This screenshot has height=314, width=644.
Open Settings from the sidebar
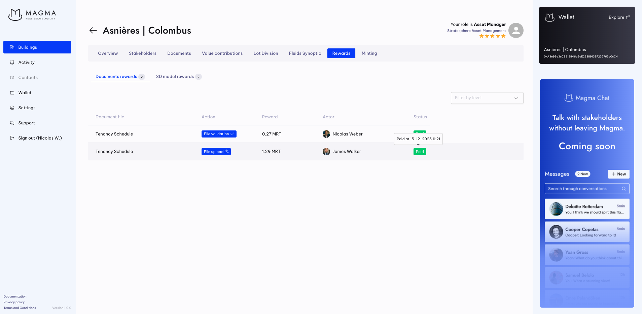click(27, 108)
